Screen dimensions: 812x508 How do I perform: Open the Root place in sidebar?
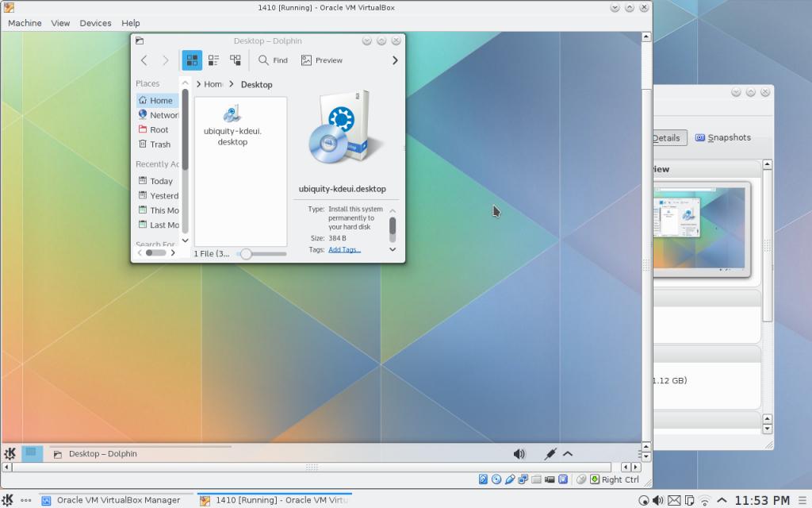[x=159, y=129]
